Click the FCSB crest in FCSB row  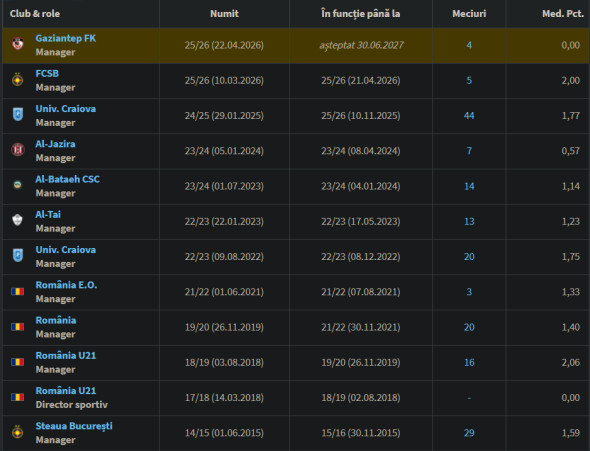[18, 80]
